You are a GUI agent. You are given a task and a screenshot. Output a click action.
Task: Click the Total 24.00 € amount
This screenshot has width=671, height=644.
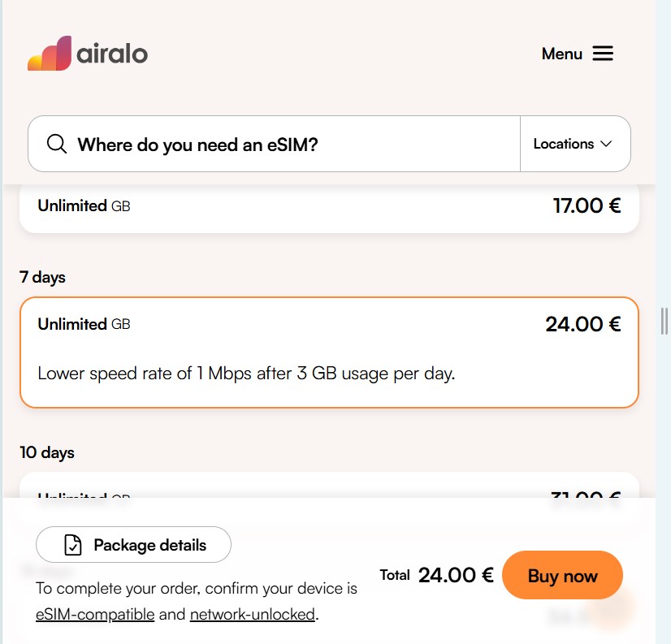pos(456,576)
